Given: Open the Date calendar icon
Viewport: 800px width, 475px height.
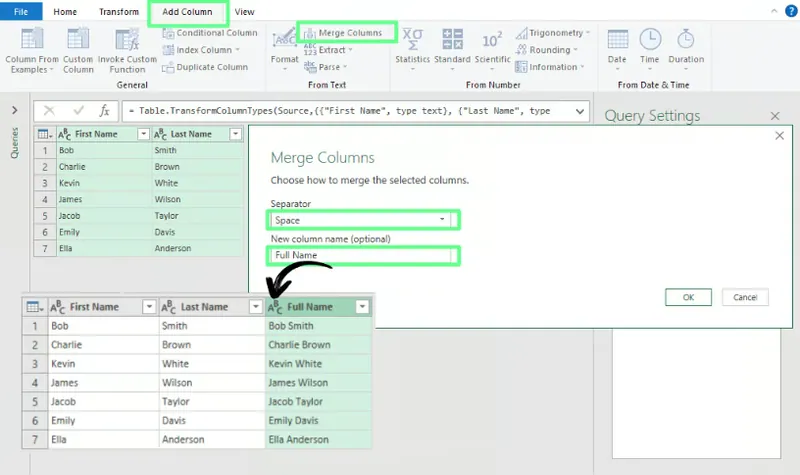Looking at the screenshot, I should (617, 40).
